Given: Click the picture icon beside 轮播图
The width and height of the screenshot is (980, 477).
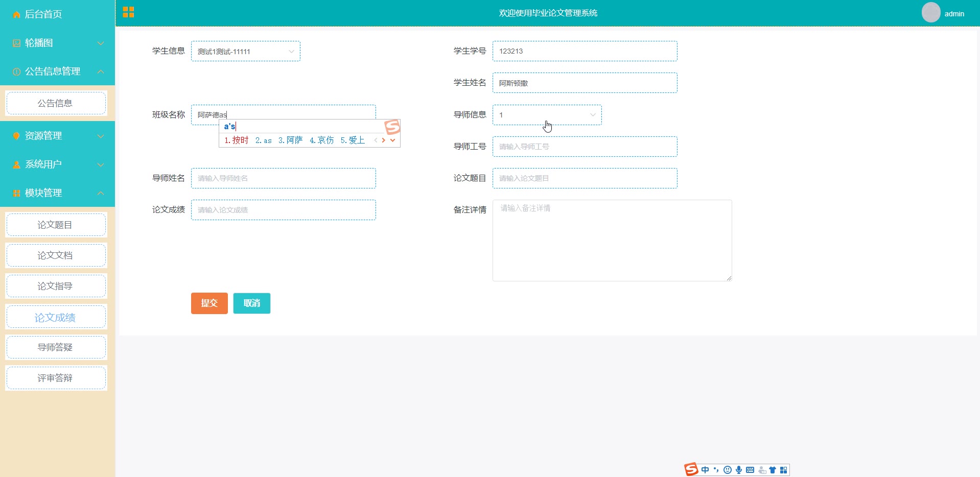Looking at the screenshot, I should 16,43.
